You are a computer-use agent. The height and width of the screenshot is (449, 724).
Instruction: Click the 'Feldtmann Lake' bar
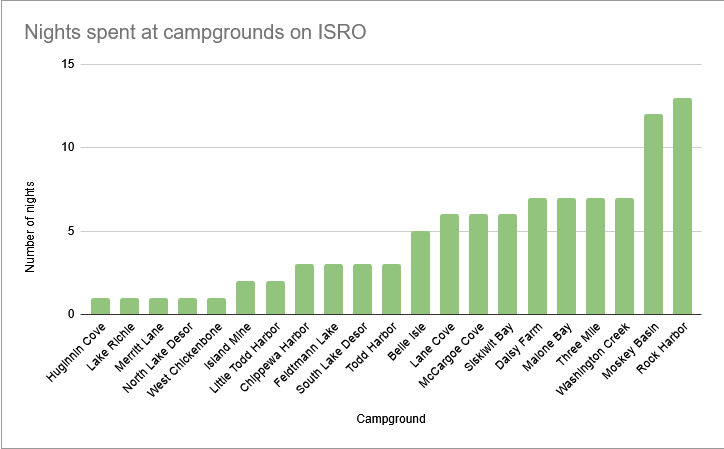click(x=333, y=289)
